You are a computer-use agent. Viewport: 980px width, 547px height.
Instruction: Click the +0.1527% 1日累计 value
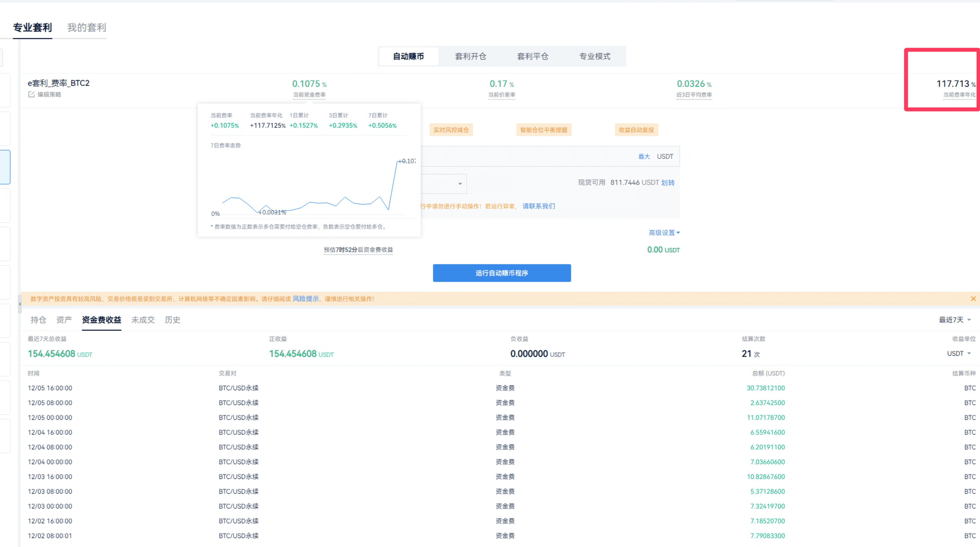coord(304,126)
